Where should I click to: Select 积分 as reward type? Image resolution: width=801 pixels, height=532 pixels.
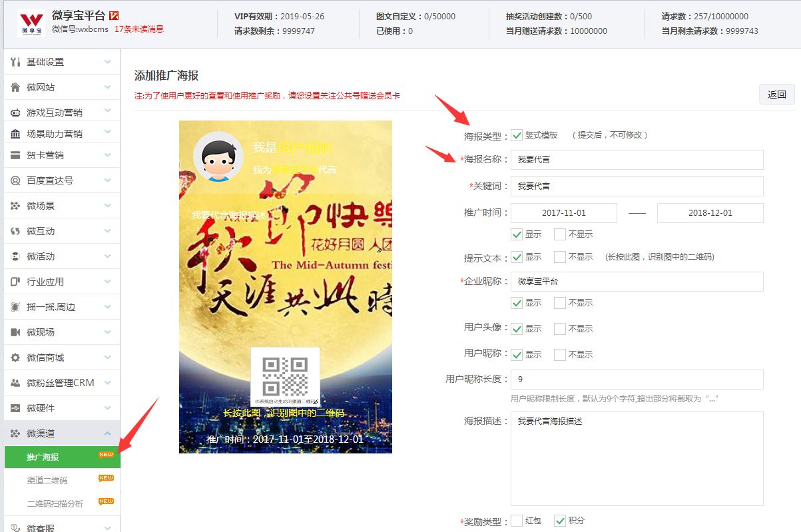pos(560,521)
